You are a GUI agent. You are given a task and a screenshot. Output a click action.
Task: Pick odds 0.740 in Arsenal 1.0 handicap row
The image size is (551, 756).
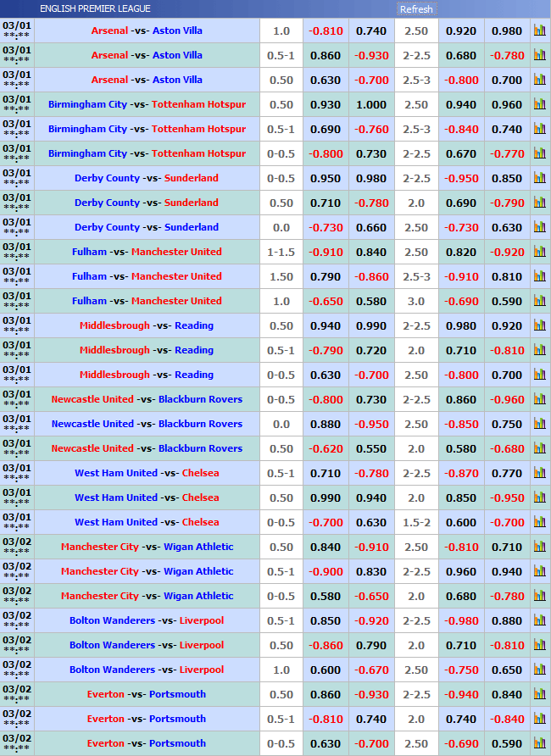point(371,31)
